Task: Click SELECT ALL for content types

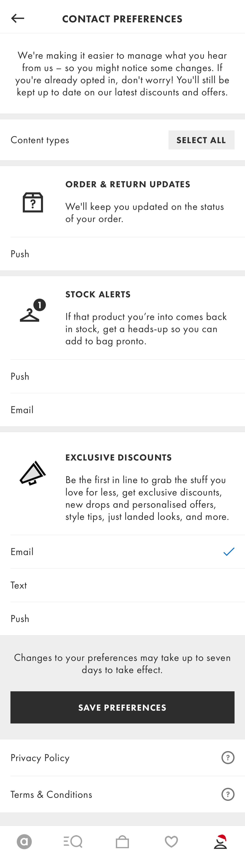Action: tap(201, 140)
